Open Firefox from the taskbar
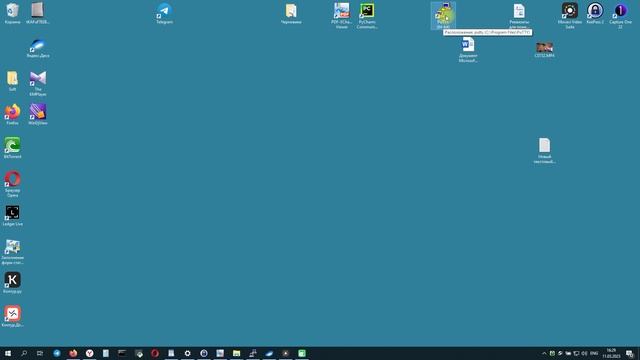The height and width of the screenshot is (360, 640). tap(73, 353)
